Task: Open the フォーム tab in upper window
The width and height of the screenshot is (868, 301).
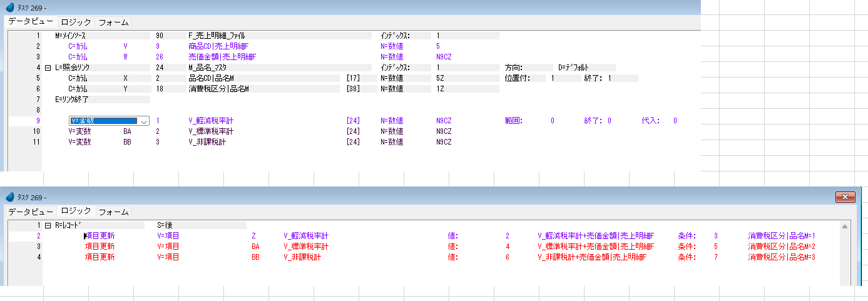Action: point(113,23)
